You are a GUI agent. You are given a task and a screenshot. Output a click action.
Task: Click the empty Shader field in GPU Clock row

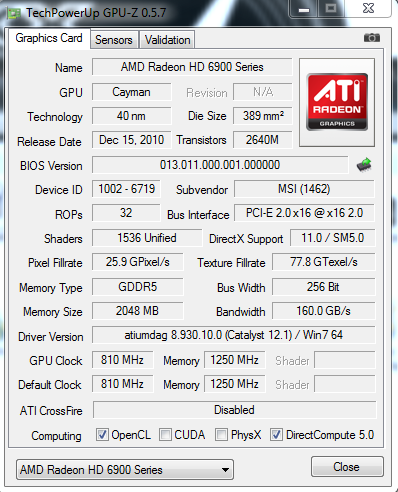pyautogui.click(x=345, y=360)
